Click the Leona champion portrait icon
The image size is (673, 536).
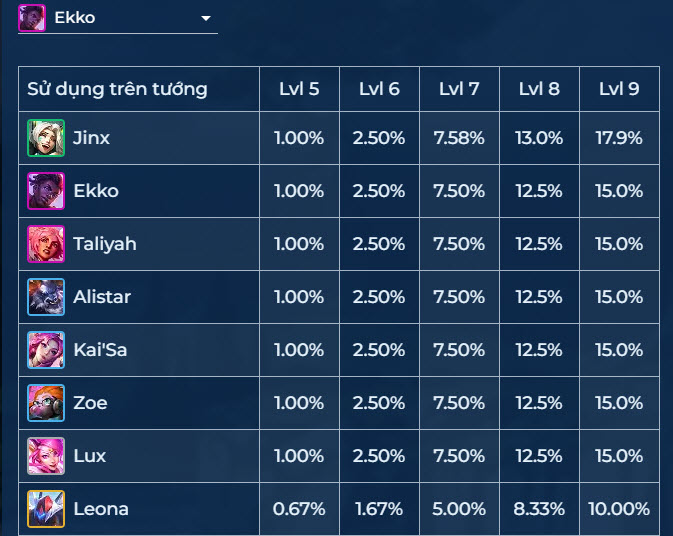[x=46, y=509]
